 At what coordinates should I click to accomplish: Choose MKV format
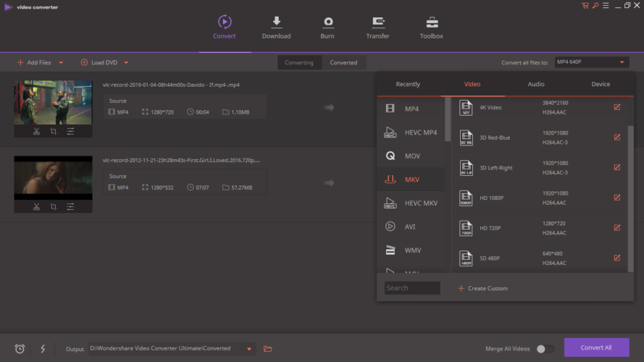[x=411, y=180]
